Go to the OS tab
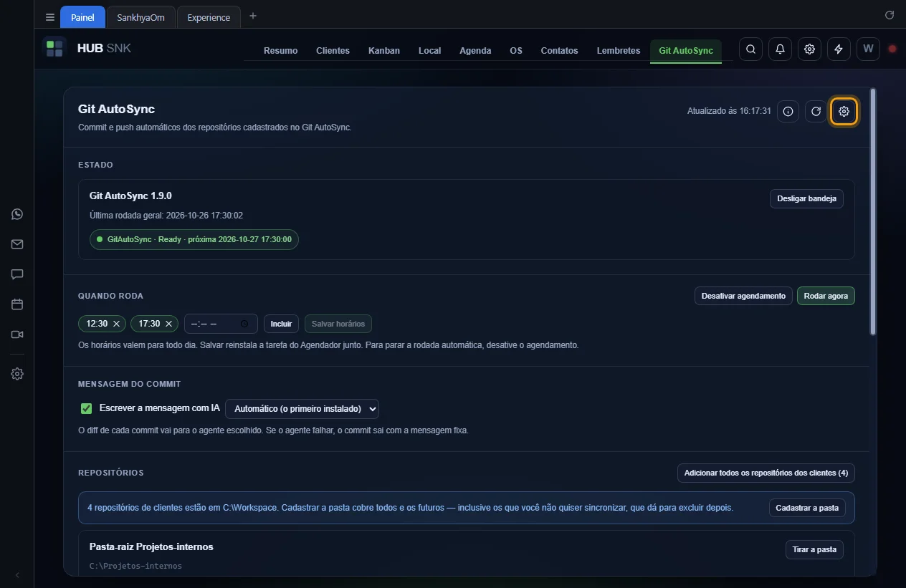 pos(516,51)
